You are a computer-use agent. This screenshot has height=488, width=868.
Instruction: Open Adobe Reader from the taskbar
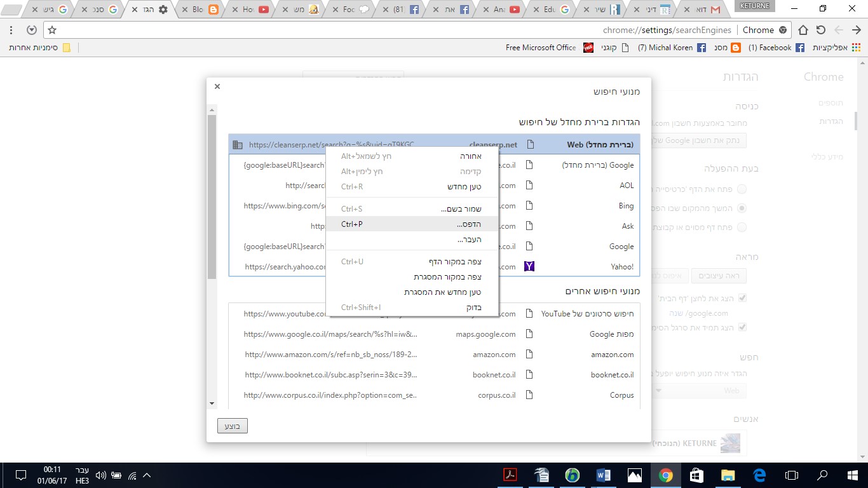tap(510, 475)
